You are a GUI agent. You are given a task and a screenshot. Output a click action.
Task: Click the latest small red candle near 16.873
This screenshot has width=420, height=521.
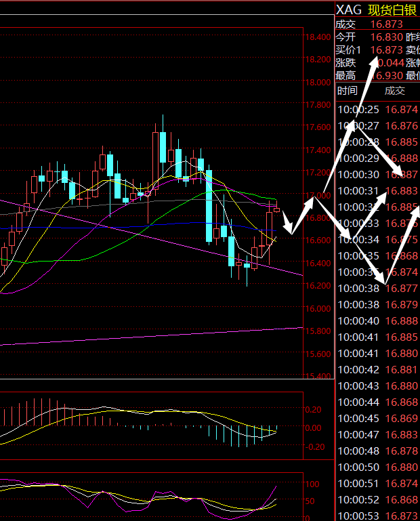[277, 209]
